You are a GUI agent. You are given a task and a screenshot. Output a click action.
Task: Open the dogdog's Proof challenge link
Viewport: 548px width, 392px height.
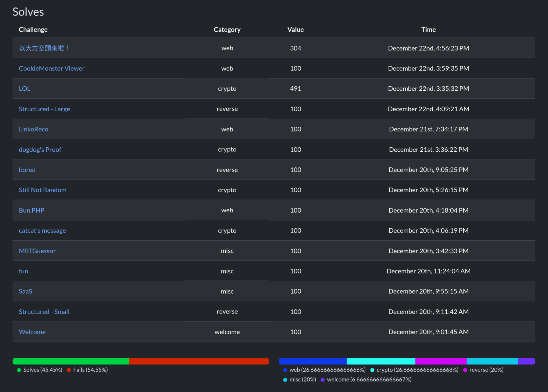point(40,149)
